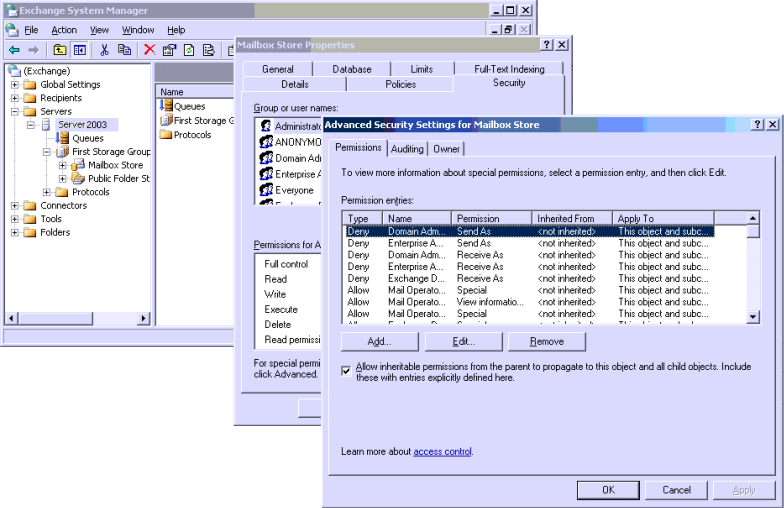This screenshot has height=508, width=784.
Task: Click the tree pane scroll-right arrow
Action: click(144, 318)
